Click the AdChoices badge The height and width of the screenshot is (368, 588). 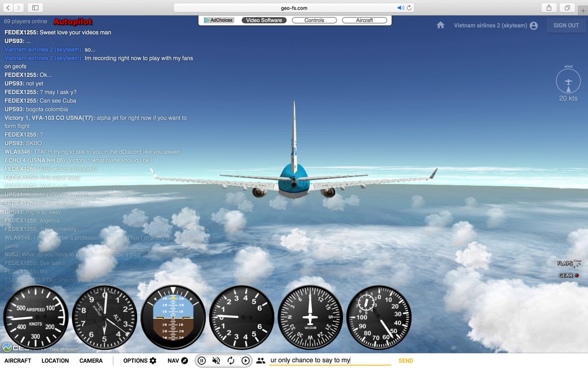click(218, 20)
